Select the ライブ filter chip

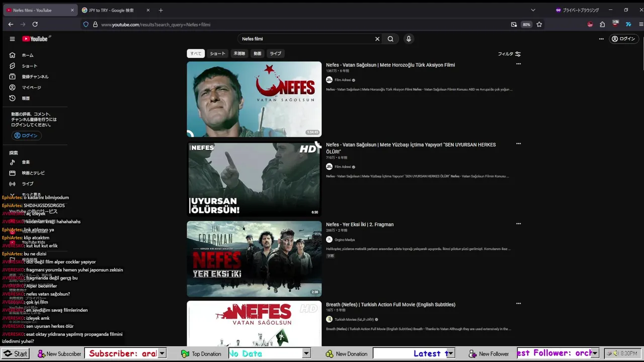275,53
